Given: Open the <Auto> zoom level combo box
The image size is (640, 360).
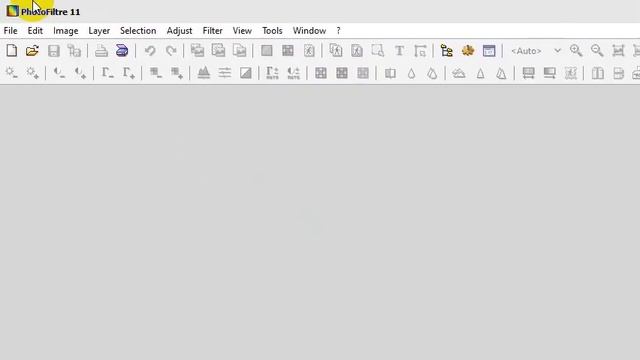Looking at the screenshot, I should pos(536,51).
